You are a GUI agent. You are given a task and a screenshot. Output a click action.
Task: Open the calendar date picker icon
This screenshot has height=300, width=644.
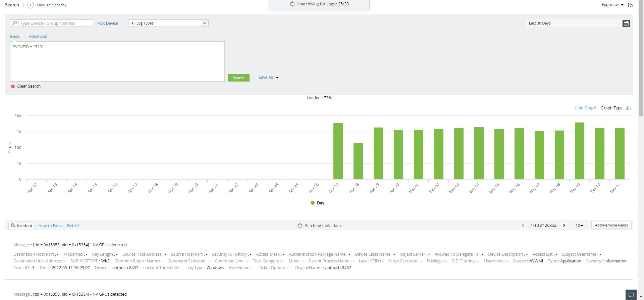[x=626, y=23]
